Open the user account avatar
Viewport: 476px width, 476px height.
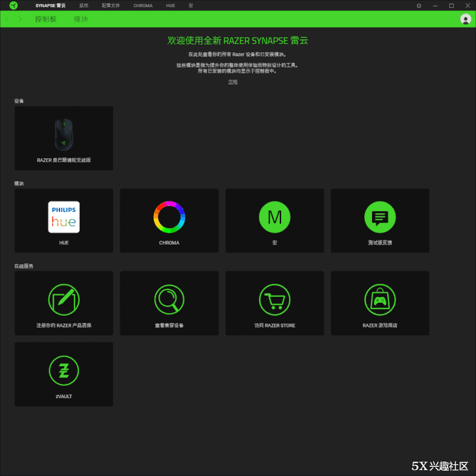coord(466,19)
